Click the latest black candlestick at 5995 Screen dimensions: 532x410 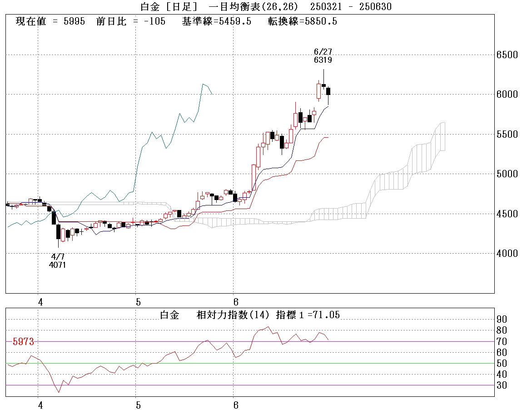click(x=328, y=91)
